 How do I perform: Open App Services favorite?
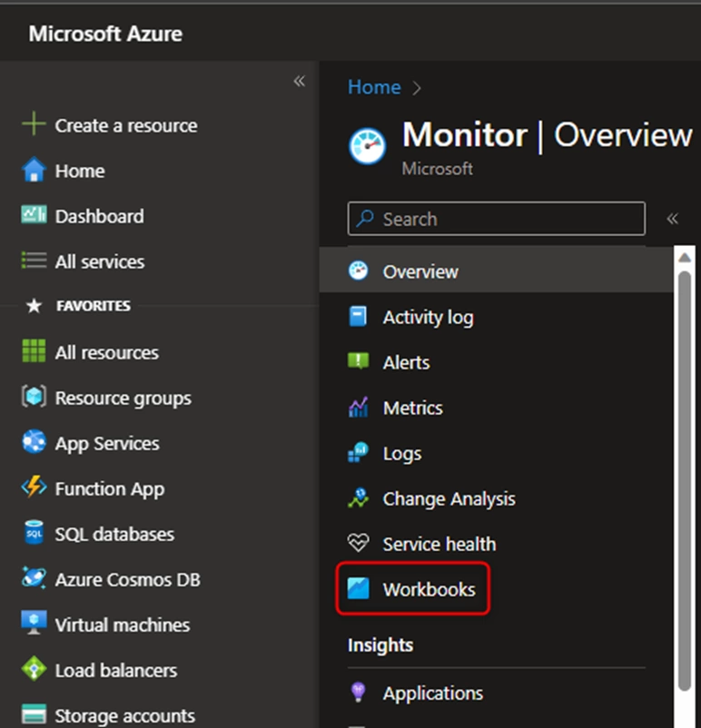tap(107, 443)
